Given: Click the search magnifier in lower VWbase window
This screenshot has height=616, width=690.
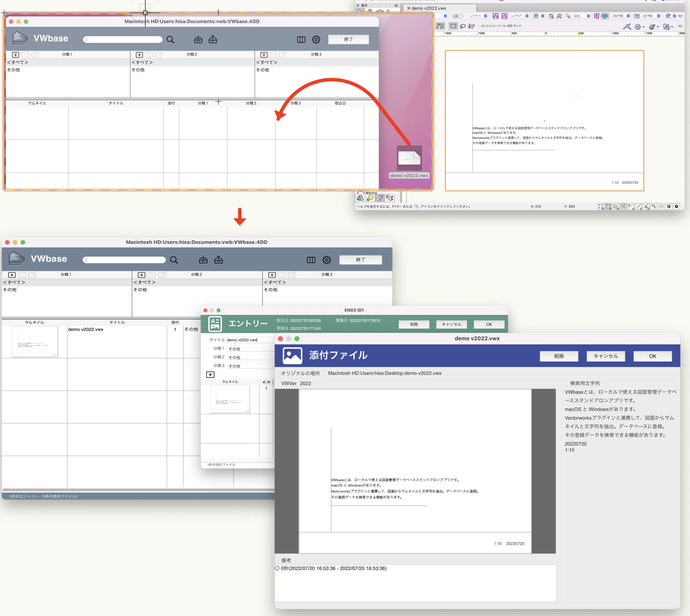Looking at the screenshot, I should tap(174, 260).
